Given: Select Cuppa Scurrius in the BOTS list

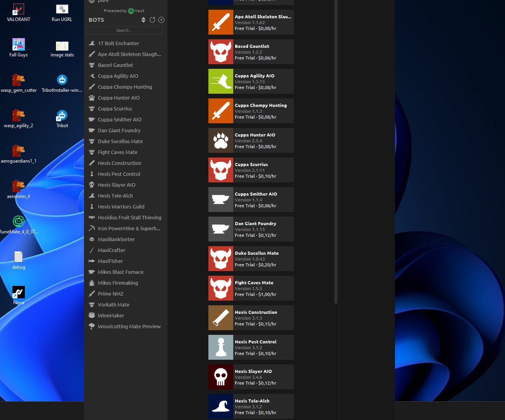Looking at the screenshot, I should 126,108.
